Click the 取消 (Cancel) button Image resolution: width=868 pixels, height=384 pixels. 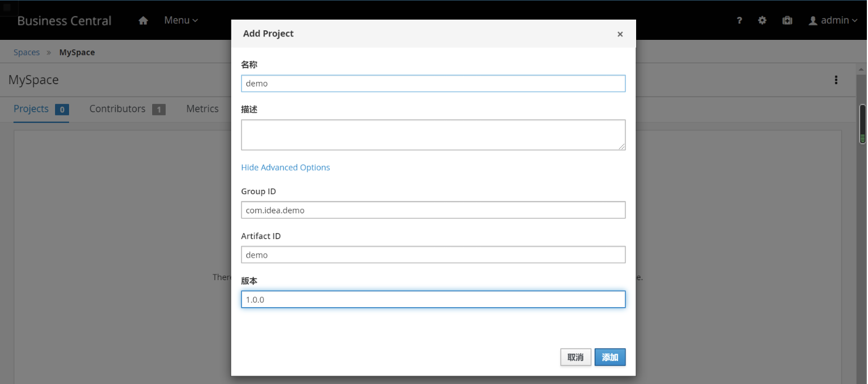click(575, 357)
